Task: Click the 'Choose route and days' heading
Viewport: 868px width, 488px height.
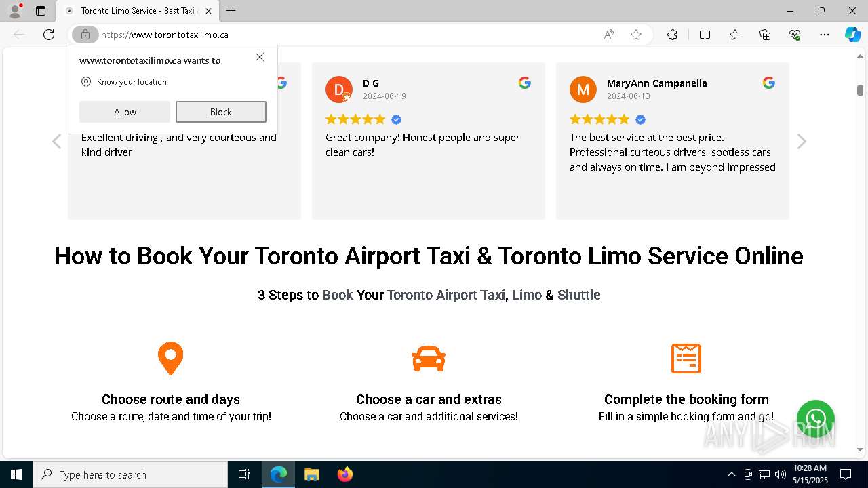Action: click(x=171, y=399)
